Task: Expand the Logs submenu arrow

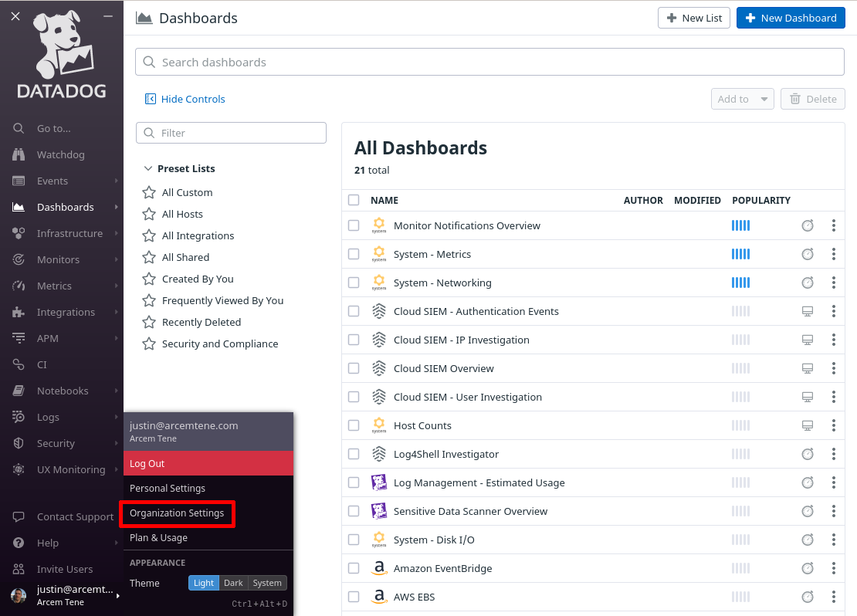Action: pyautogui.click(x=117, y=417)
